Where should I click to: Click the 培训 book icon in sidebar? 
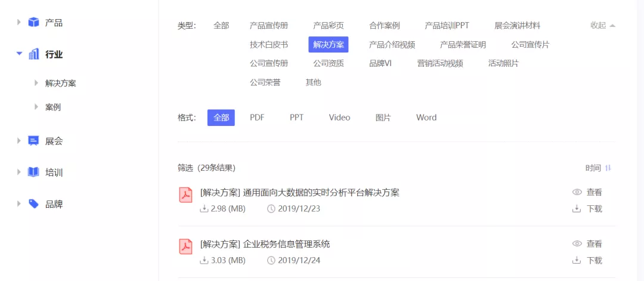(x=34, y=172)
